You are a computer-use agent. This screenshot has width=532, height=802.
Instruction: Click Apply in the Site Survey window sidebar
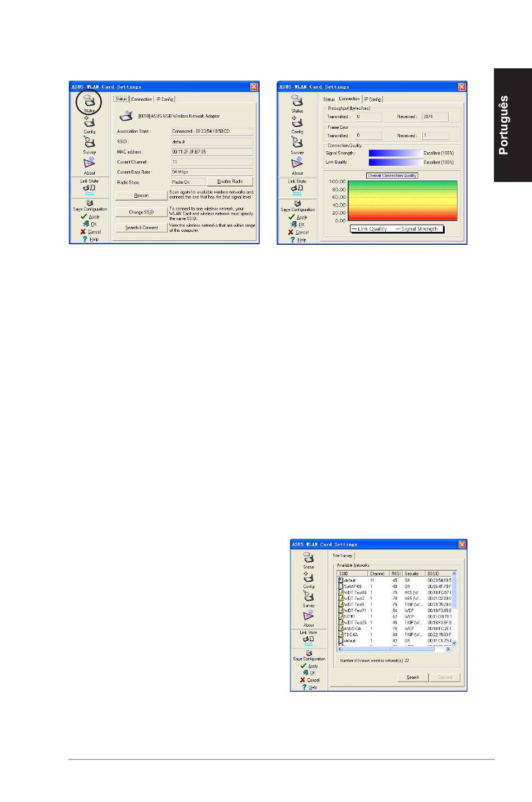(309, 666)
